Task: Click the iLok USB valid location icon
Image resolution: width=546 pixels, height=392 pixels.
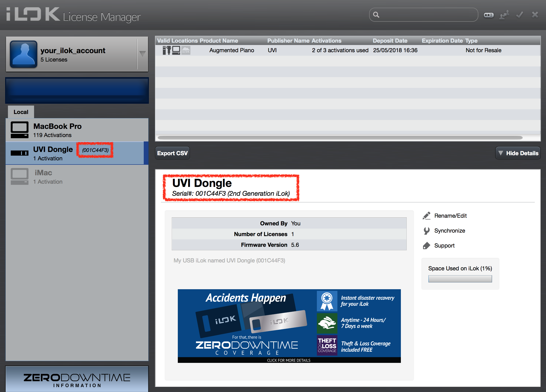Action: tap(167, 50)
